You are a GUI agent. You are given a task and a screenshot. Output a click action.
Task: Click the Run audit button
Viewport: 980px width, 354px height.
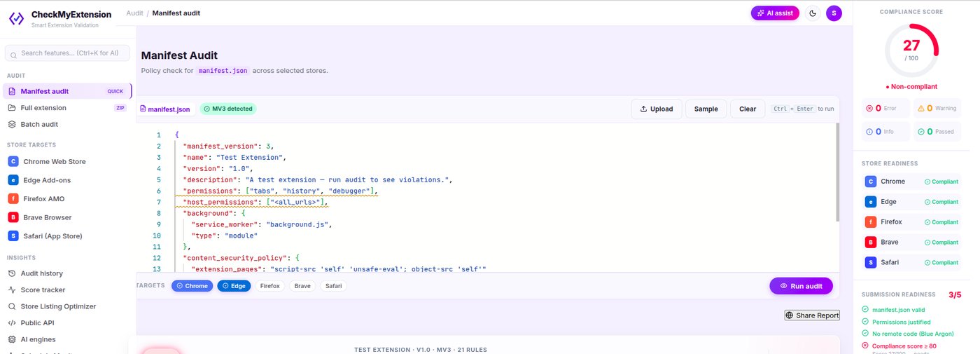[801, 286]
